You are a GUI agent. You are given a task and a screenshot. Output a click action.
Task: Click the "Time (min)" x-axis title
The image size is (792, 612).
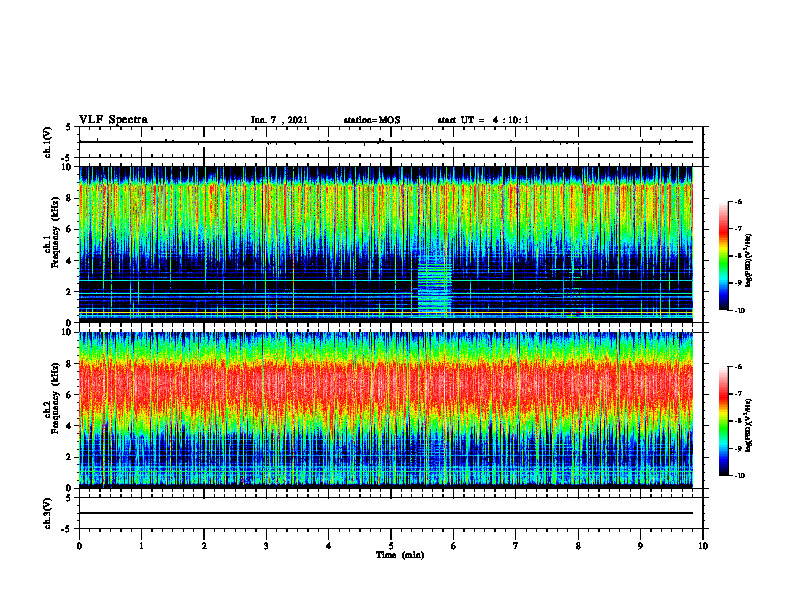click(x=400, y=555)
